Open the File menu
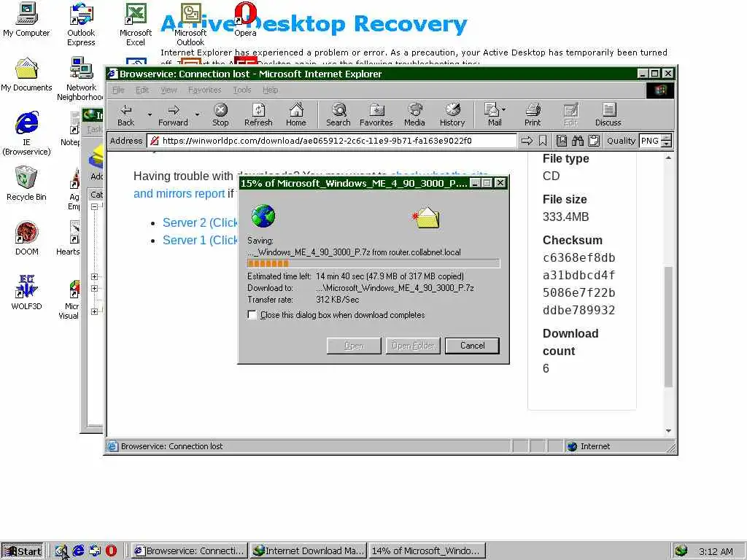Image resolution: width=747 pixels, height=560 pixels. pos(118,90)
